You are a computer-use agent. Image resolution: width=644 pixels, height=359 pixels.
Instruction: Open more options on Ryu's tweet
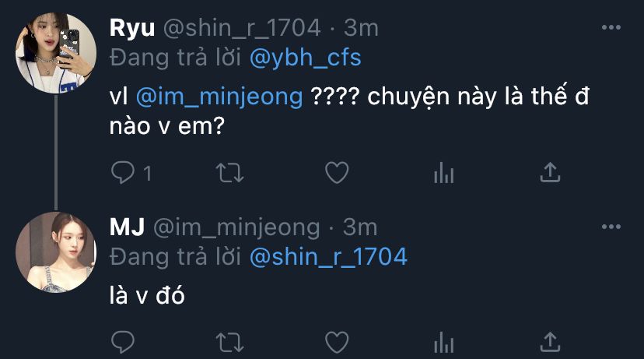(x=612, y=27)
